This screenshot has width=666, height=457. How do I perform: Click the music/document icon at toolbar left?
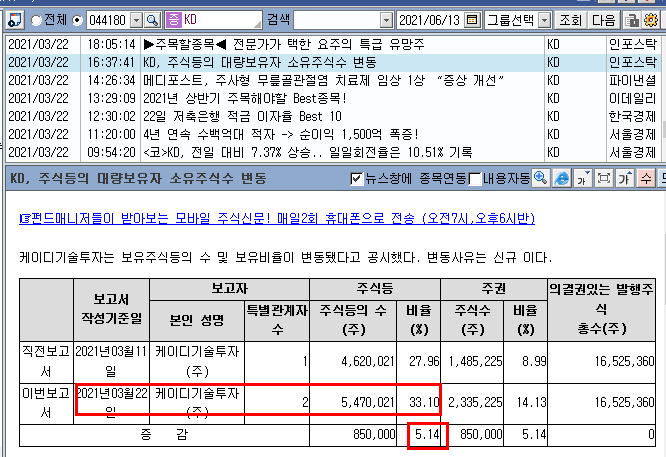click(x=14, y=20)
